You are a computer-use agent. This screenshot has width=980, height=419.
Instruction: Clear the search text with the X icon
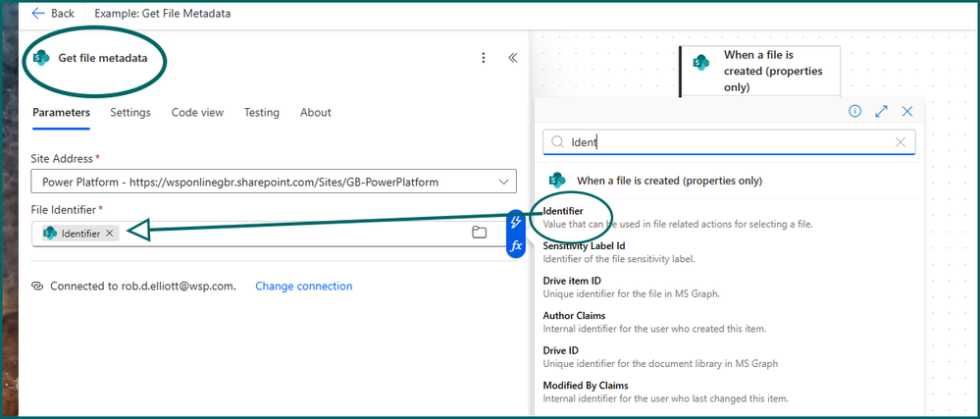point(901,142)
